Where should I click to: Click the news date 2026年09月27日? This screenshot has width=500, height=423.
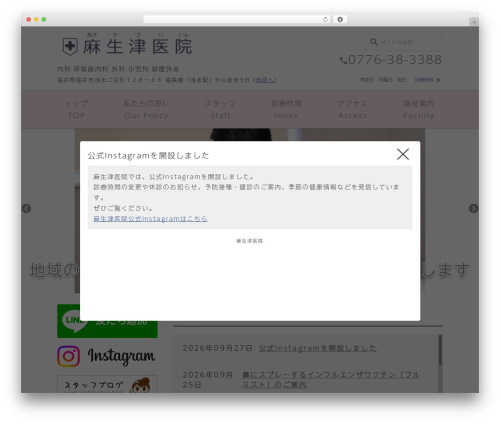pyautogui.click(x=217, y=348)
